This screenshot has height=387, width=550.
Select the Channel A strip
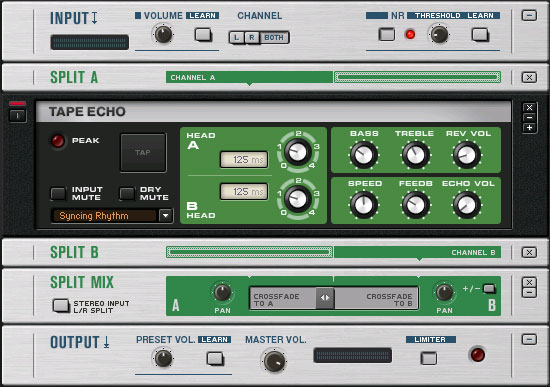tap(249, 78)
